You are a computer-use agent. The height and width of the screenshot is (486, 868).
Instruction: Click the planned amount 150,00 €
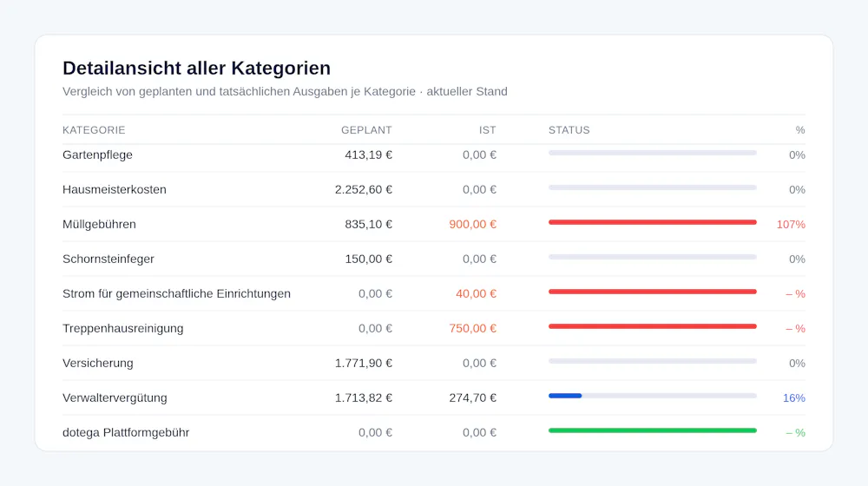tap(368, 259)
